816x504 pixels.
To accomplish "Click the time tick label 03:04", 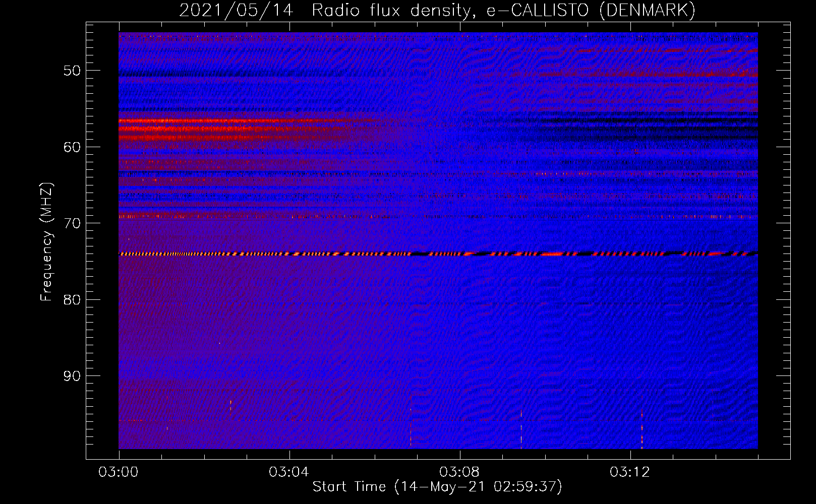I will [x=289, y=472].
